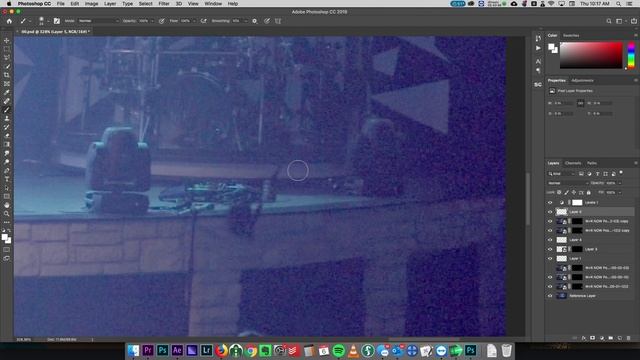The image size is (640, 360).
Task: Open Premiere Pro from the dock
Action: pyautogui.click(x=148, y=350)
